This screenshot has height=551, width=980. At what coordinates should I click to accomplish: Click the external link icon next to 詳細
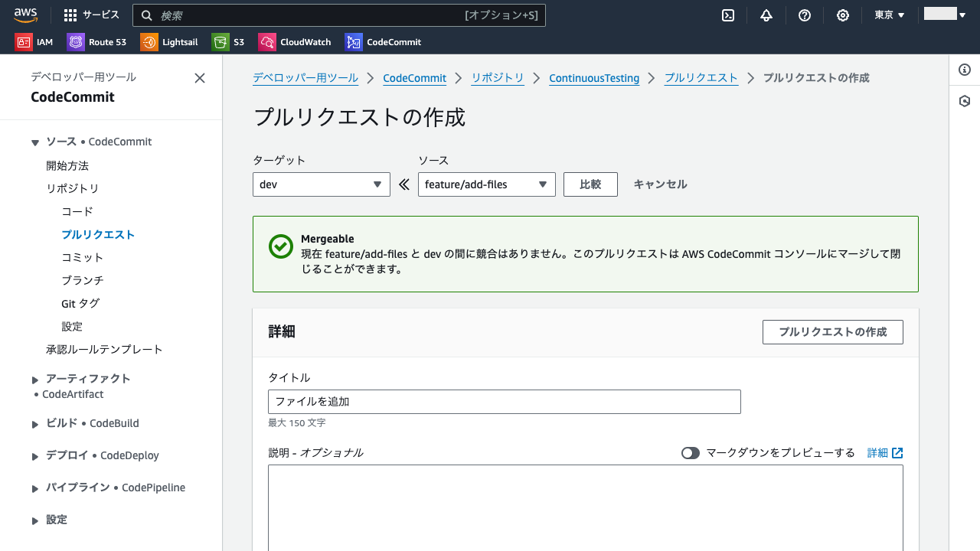[897, 453]
